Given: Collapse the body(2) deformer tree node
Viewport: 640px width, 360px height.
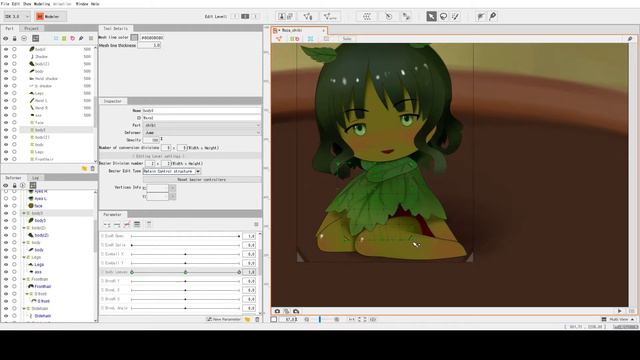Looking at the screenshot, I should [x=24, y=228].
